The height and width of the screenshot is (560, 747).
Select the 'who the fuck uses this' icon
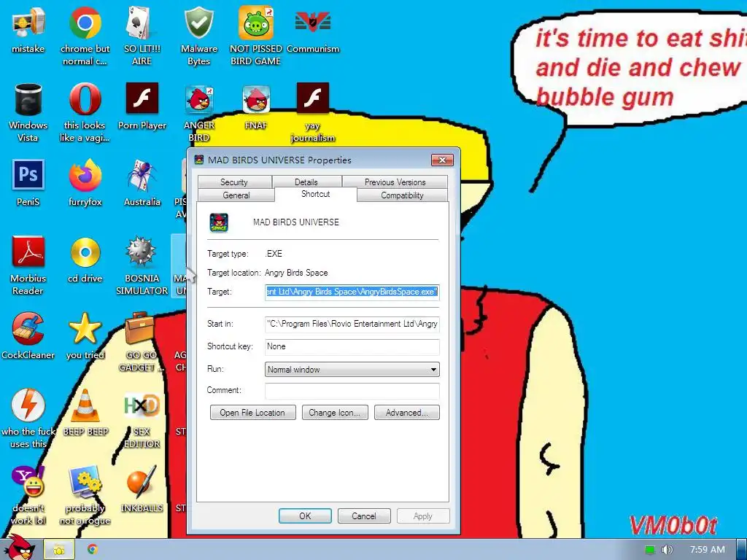coord(28,419)
